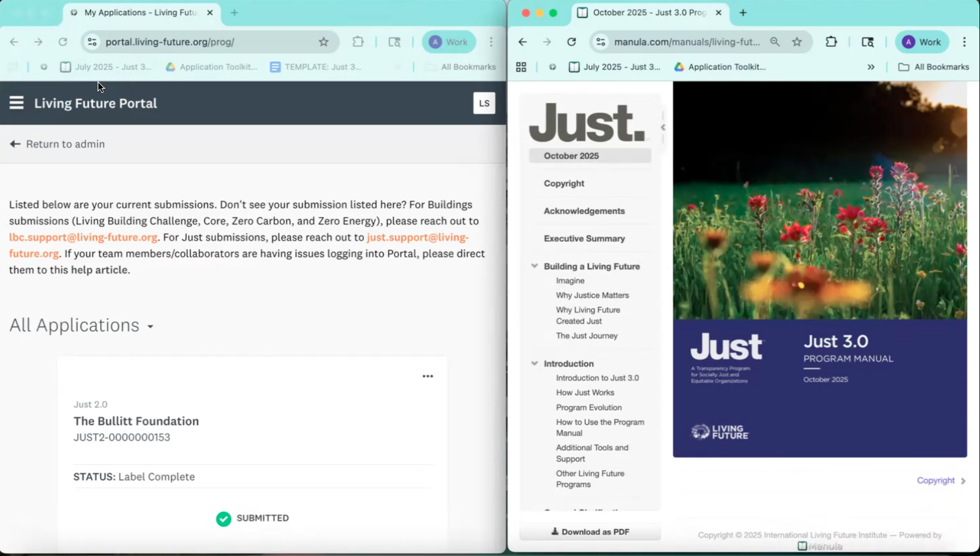Click the JUST2-0000000153 application ID

[122, 437]
